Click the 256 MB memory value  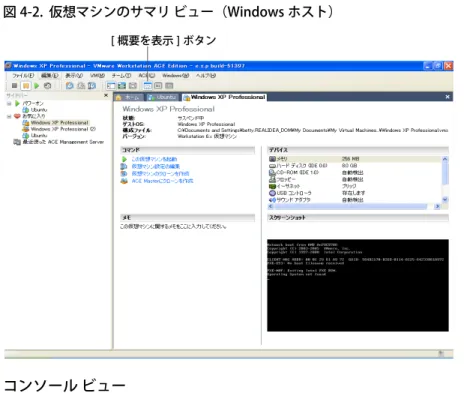[x=350, y=159]
